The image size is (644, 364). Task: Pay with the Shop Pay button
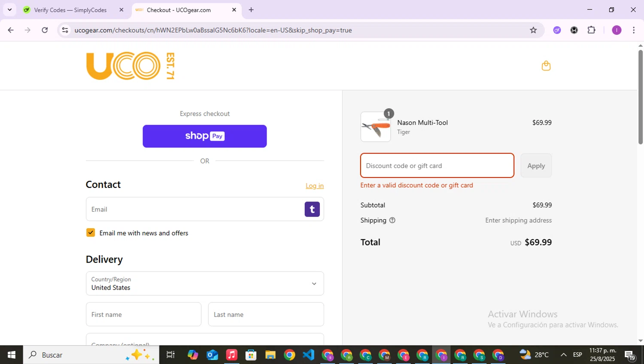click(205, 136)
